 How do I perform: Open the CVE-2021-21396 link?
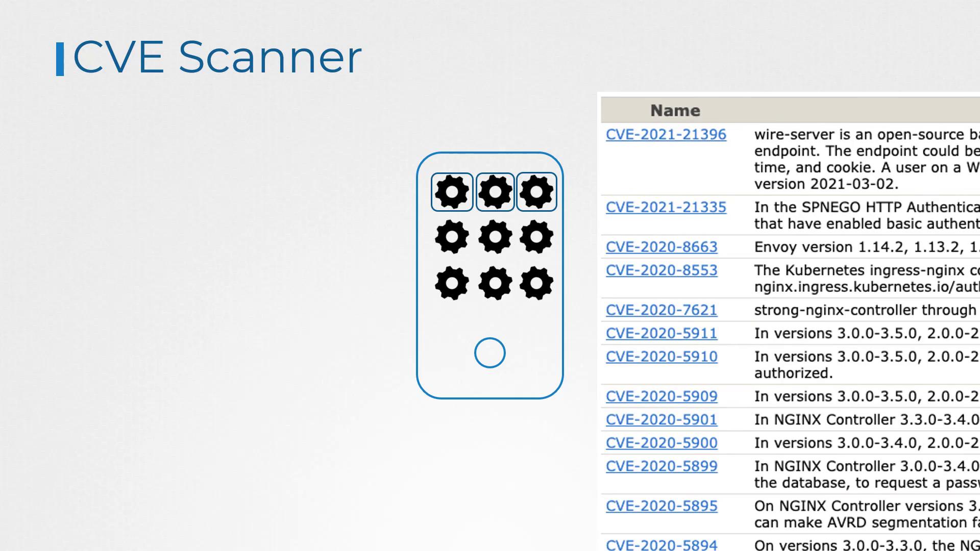[666, 135]
